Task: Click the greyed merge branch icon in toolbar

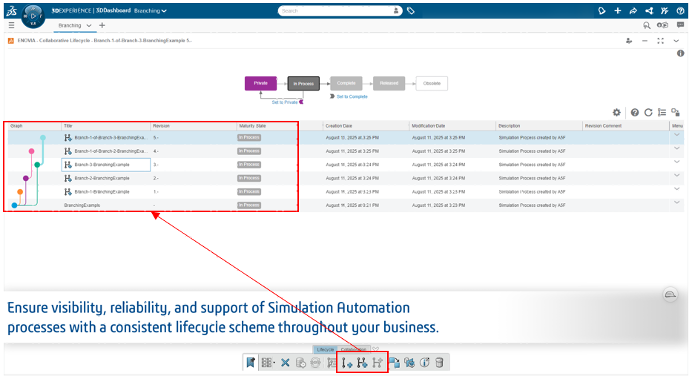Action: (x=377, y=363)
